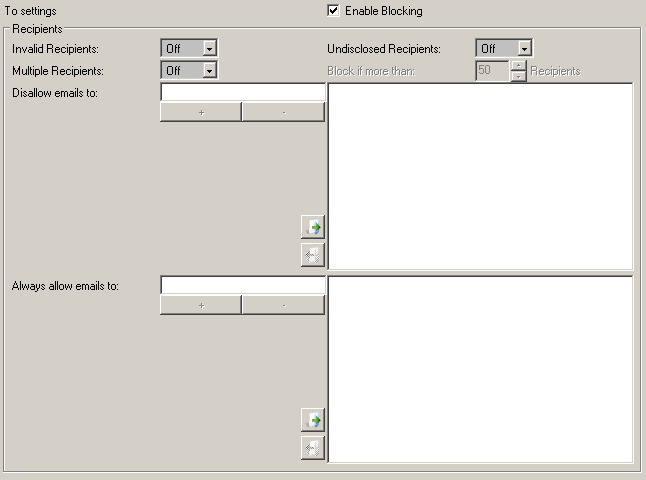Decrease Block if more than value
This screenshot has height=480, width=646.
coord(518,76)
